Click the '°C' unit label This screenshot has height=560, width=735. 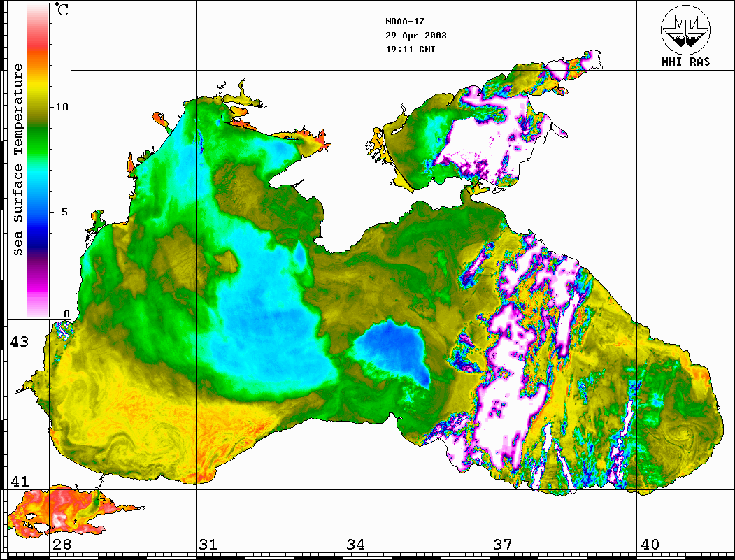pos(61,9)
